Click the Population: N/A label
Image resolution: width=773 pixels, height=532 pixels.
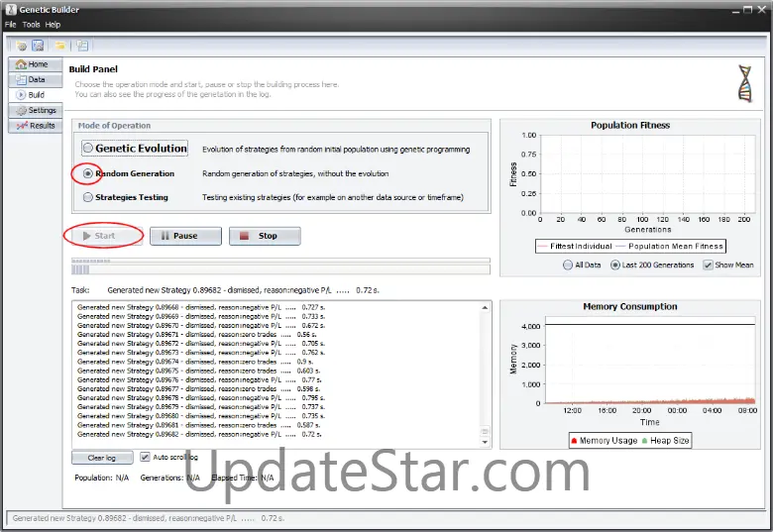coord(101,478)
